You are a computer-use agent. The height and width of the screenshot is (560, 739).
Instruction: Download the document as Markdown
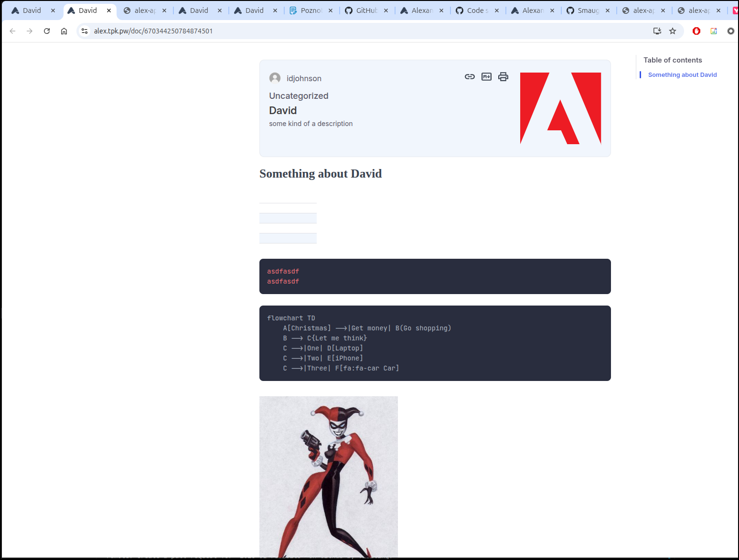486,77
